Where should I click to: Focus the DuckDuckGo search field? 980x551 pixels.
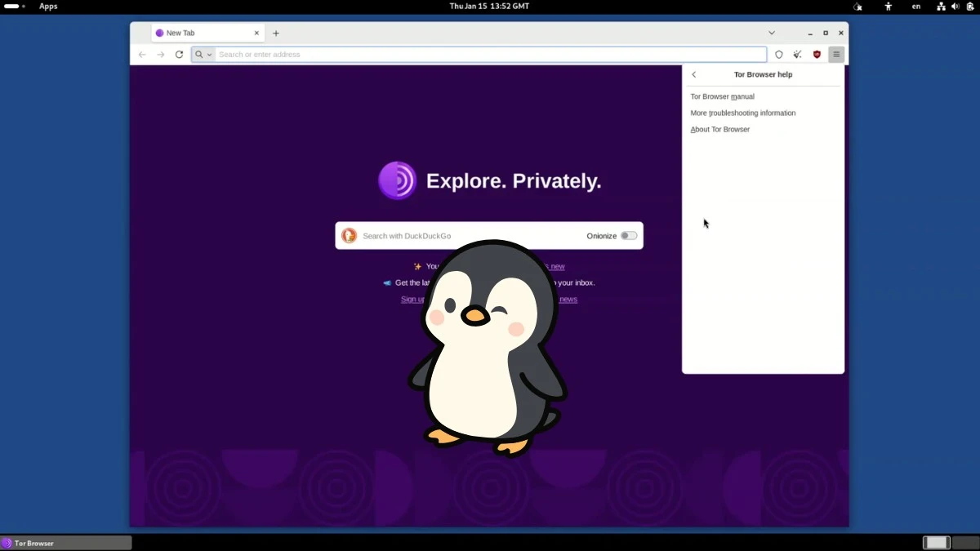pos(457,235)
